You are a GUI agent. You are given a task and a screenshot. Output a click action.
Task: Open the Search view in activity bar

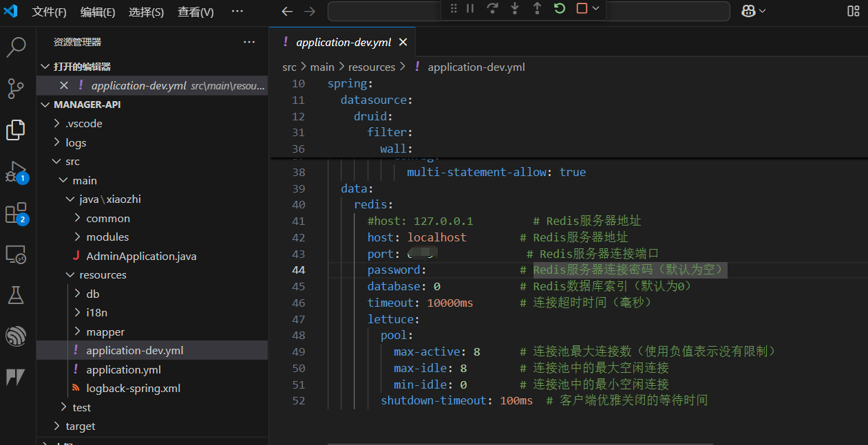pyautogui.click(x=16, y=47)
